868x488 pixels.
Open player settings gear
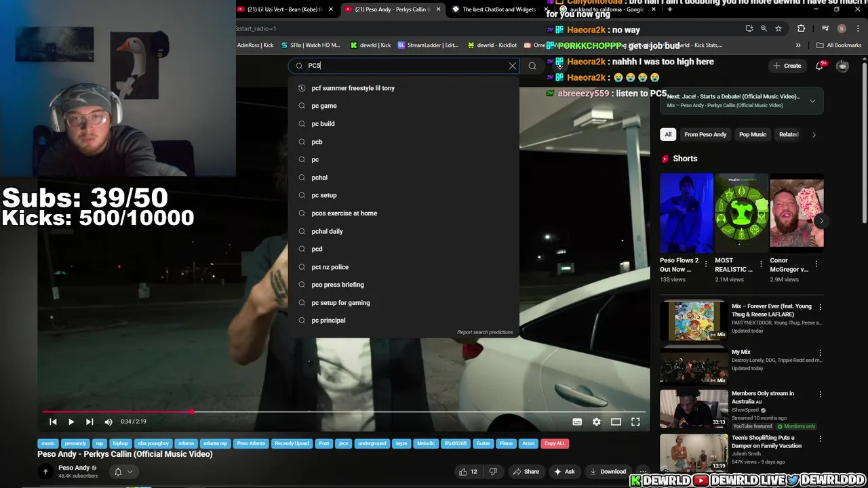596,422
